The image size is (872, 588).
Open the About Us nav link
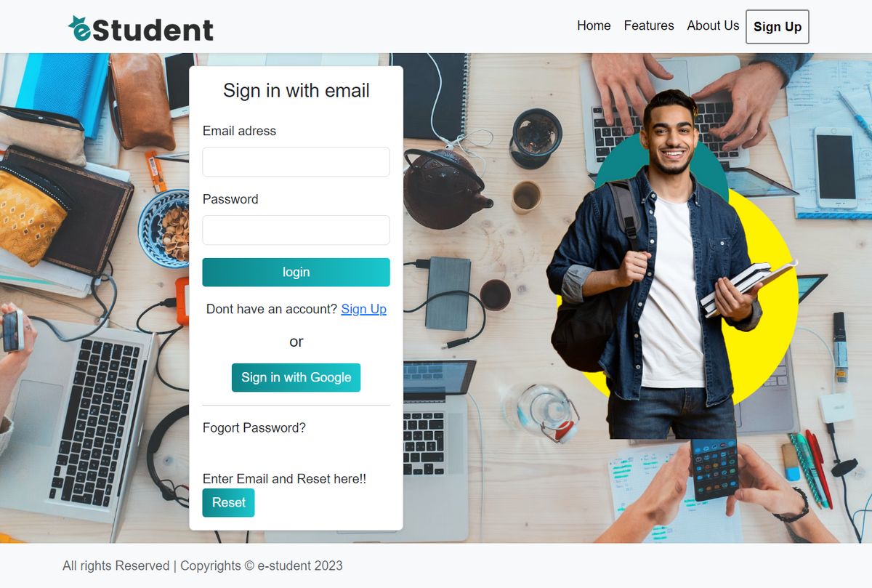(713, 25)
